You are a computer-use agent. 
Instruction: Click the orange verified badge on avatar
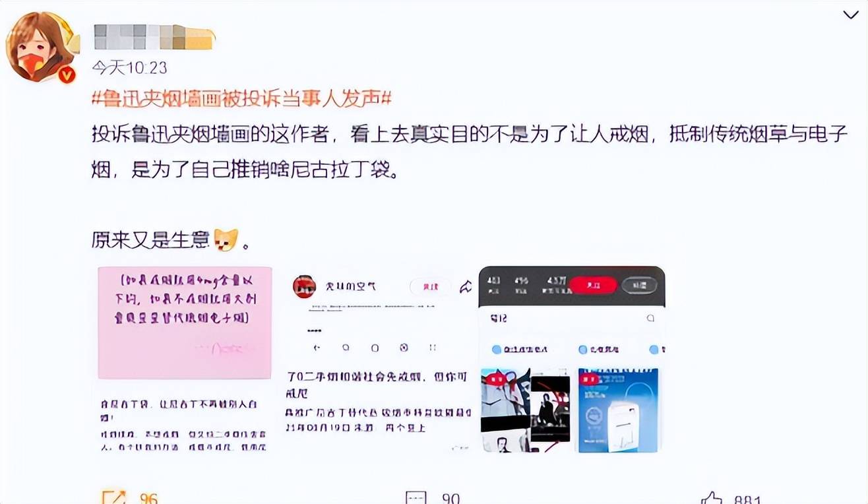pyautogui.click(x=67, y=75)
